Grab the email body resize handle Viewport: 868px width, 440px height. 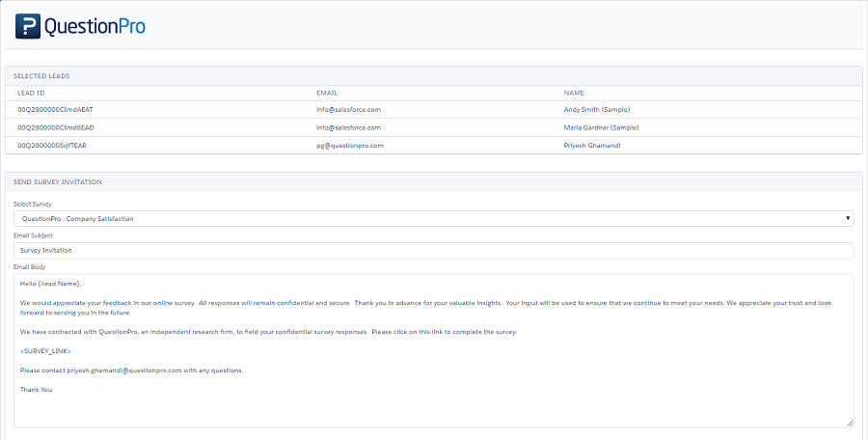click(849, 423)
